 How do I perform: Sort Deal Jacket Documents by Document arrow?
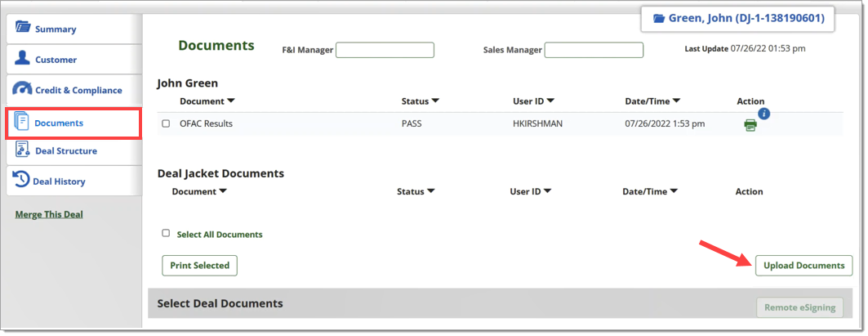(223, 191)
